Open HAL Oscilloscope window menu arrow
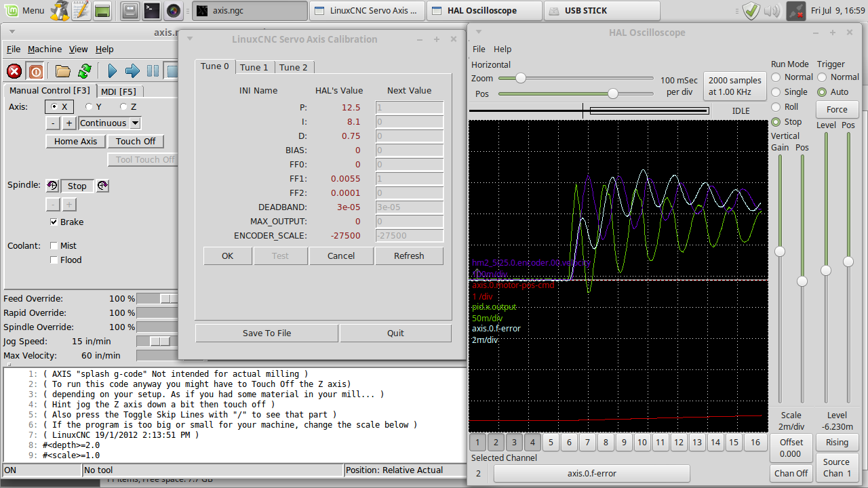 (x=479, y=33)
